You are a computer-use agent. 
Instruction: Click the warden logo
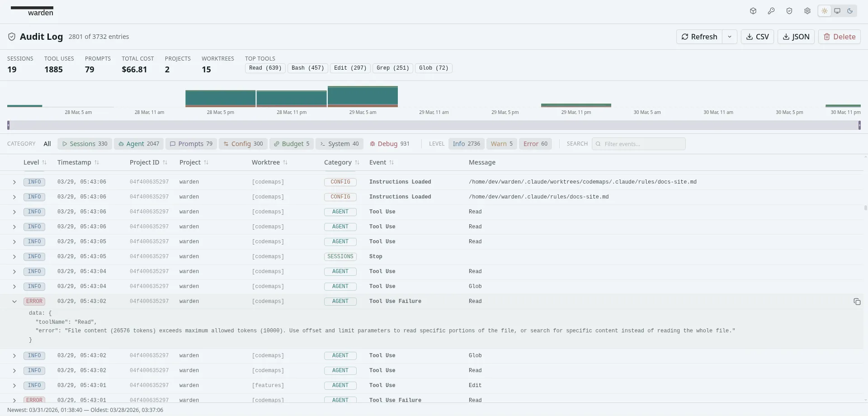point(32,11)
